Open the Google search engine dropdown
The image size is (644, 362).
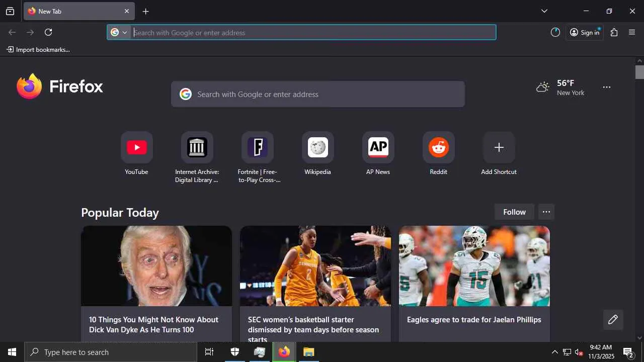[x=119, y=33]
